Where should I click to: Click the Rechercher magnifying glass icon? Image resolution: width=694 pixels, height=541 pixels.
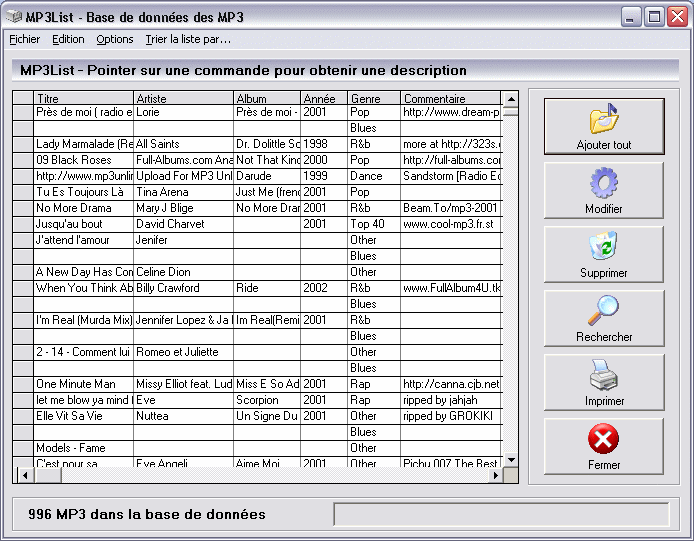(604, 310)
